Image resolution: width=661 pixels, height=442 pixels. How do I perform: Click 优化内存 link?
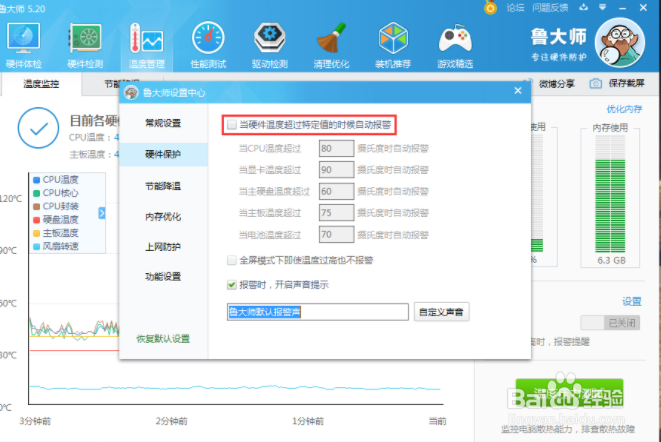pos(624,109)
